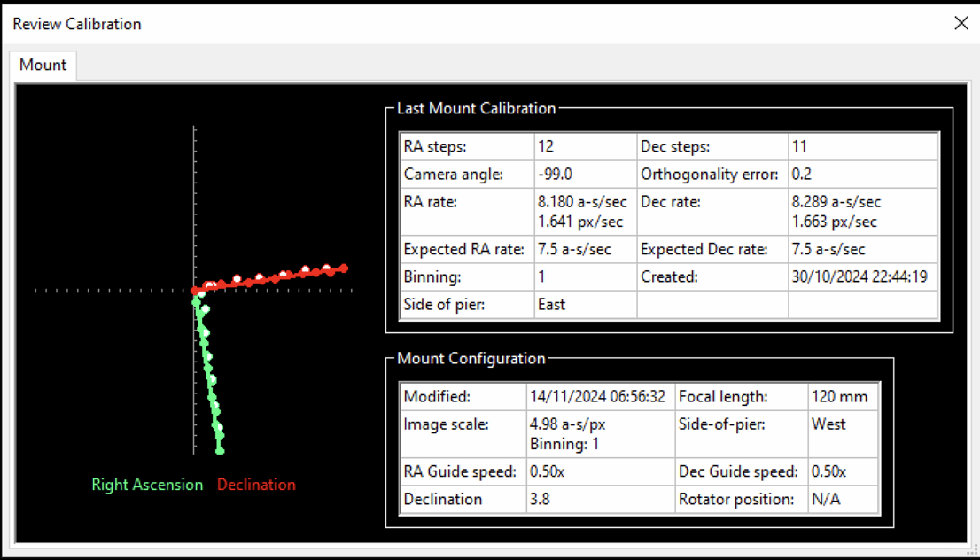Click the Right Ascension legend label
The image size is (980, 560).
[147, 485]
